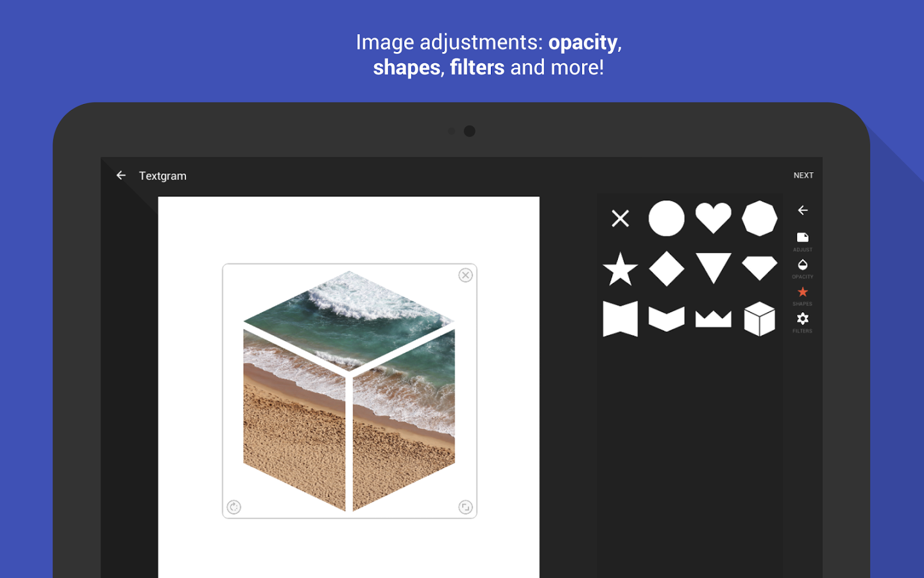Click the rotate handle on the image

234,507
